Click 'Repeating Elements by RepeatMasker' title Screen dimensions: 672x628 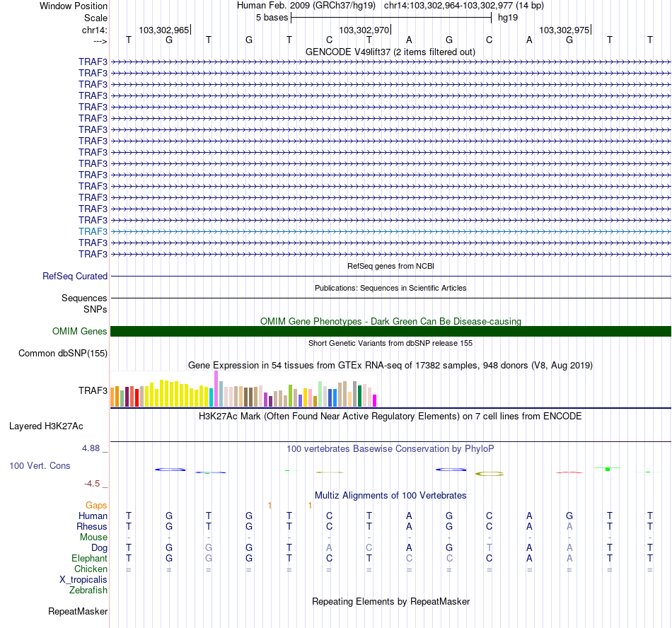390,601
